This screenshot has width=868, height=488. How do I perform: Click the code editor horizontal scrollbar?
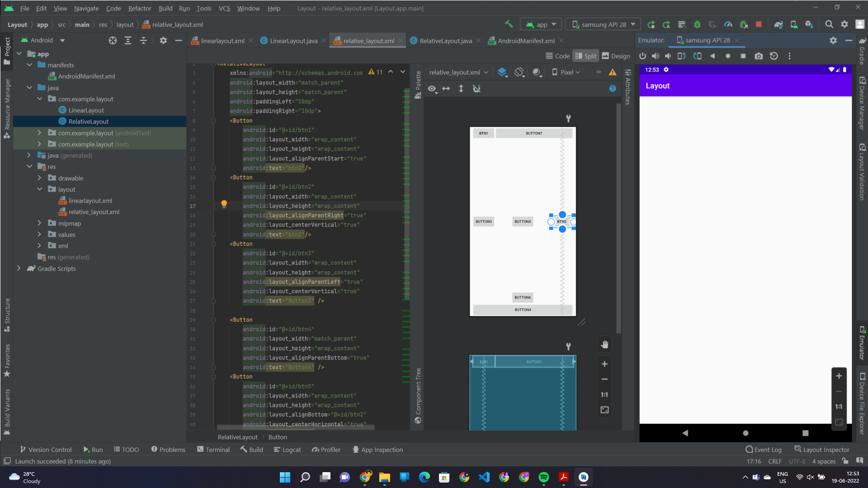pyautogui.click(x=296, y=427)
